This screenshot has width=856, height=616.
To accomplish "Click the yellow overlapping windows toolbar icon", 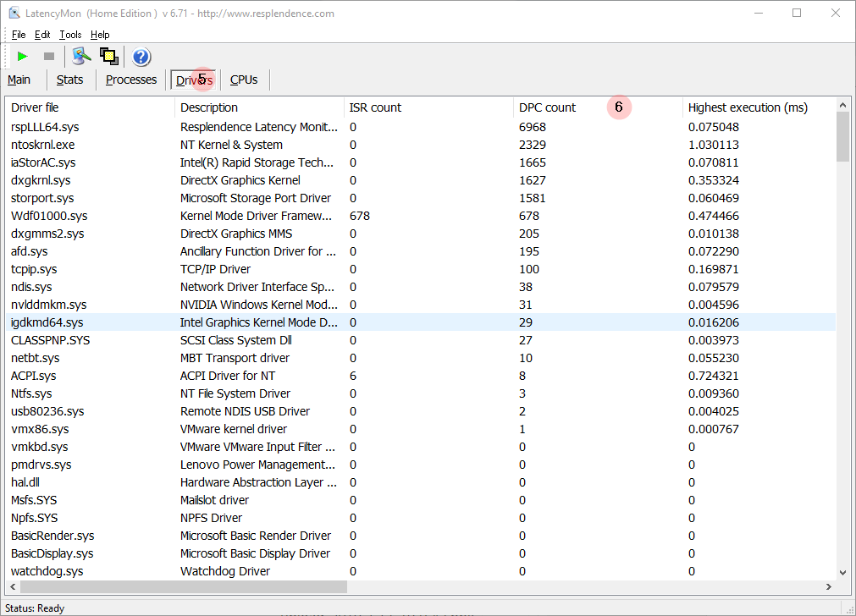I will (109, 56).
